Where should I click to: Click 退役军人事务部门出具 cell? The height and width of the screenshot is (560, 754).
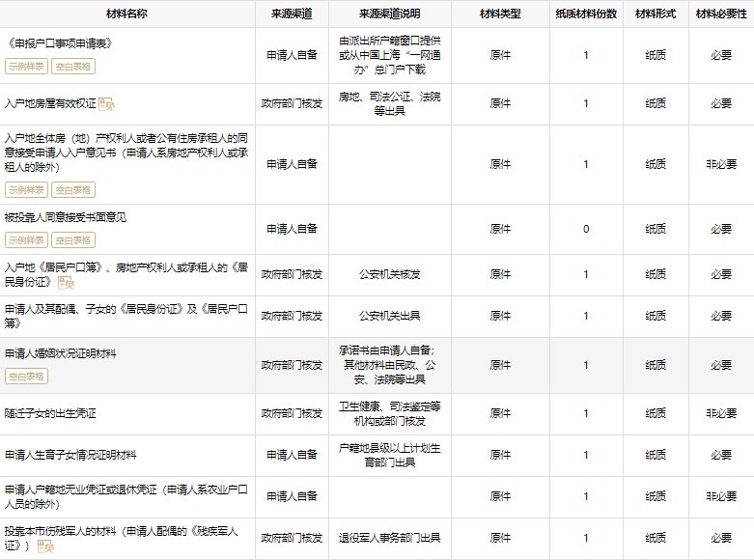(389, 538)
